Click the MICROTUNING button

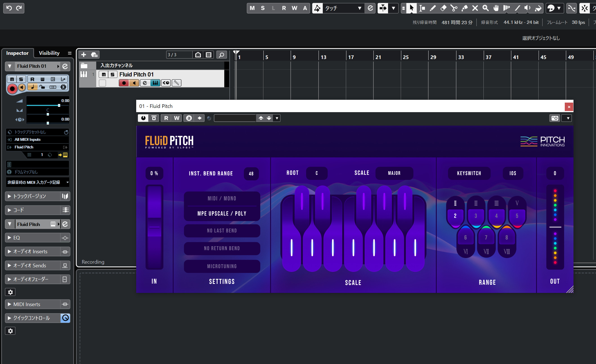click(222, 266)
